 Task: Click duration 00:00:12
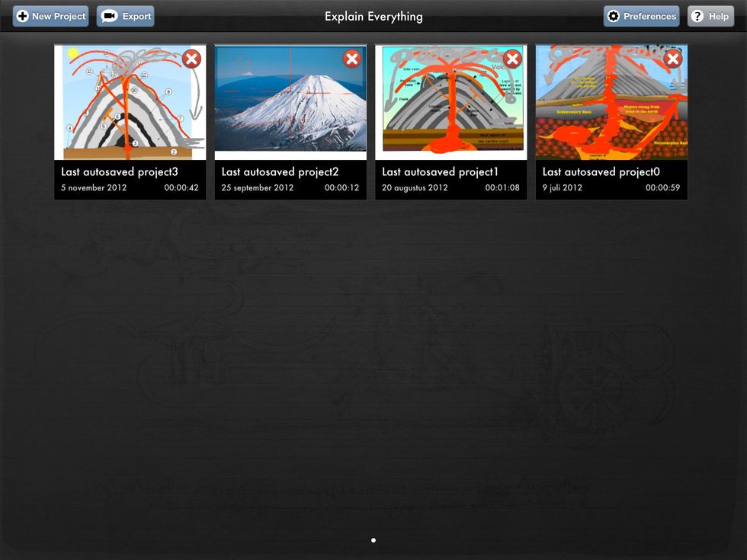pos(342,187)
